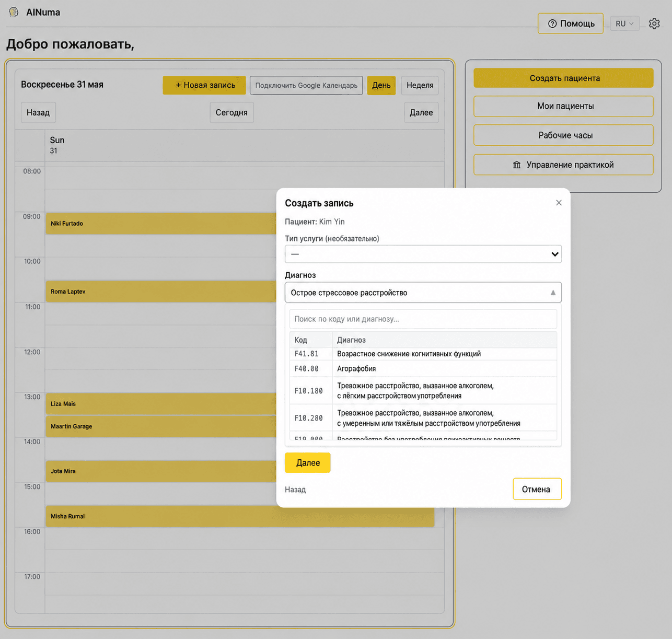Select Агорафобия diagnosis row
The image size is (672, 639).
[423, 369]
